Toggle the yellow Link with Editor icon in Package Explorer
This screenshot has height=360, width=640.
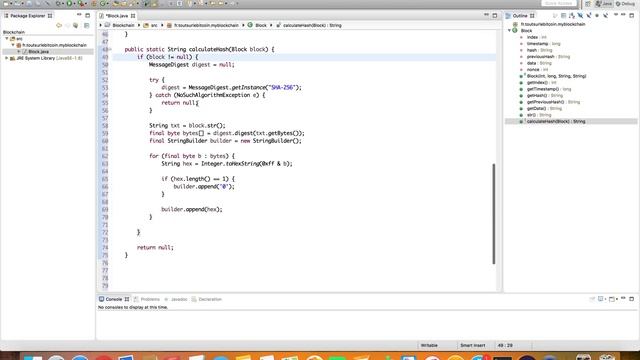click(x=59, y=25)
